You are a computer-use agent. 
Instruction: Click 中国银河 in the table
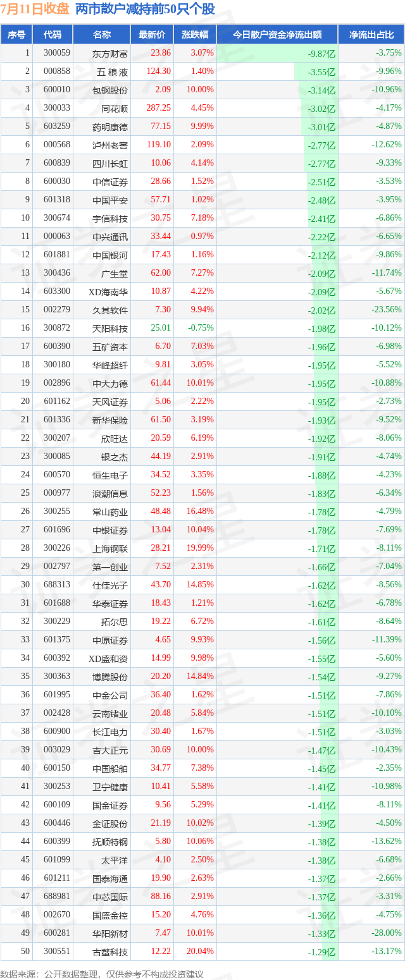point(110,255)
